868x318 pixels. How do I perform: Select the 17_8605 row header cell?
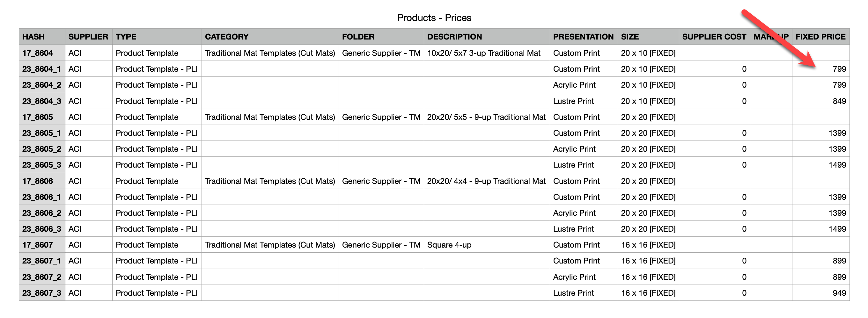[37, 117]
